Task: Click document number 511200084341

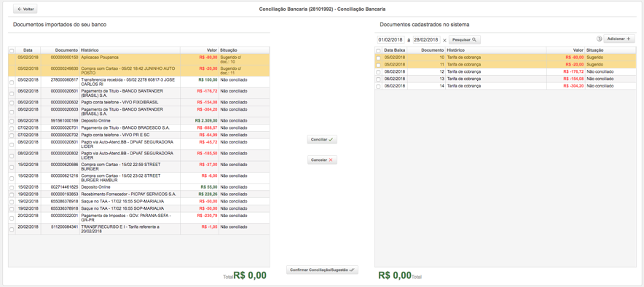Action: coord(64,227)
